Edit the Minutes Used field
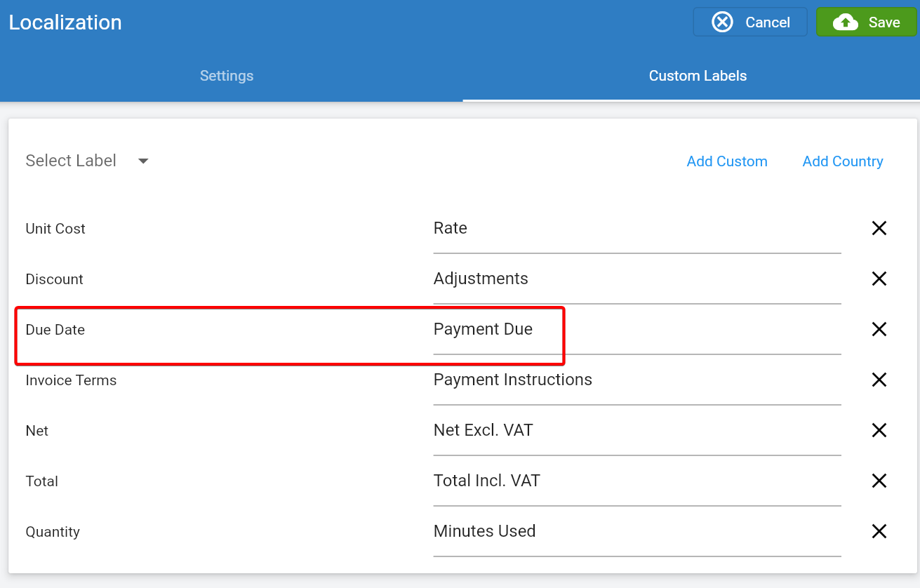Image resolution: width=920 pixels, height=588 pixels. click(637, 532)
